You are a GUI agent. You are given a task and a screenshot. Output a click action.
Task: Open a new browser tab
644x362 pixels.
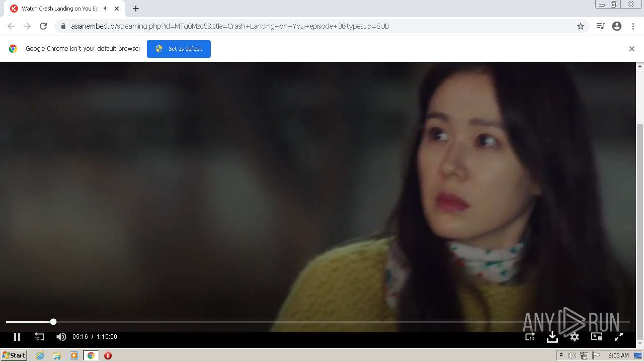coord(136,9)
